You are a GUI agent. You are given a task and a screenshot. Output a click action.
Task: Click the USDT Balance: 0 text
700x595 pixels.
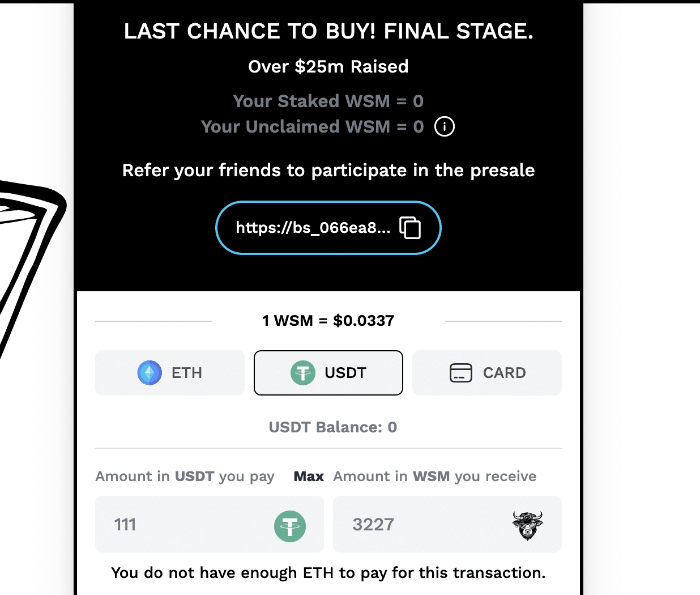coord(333,427)
